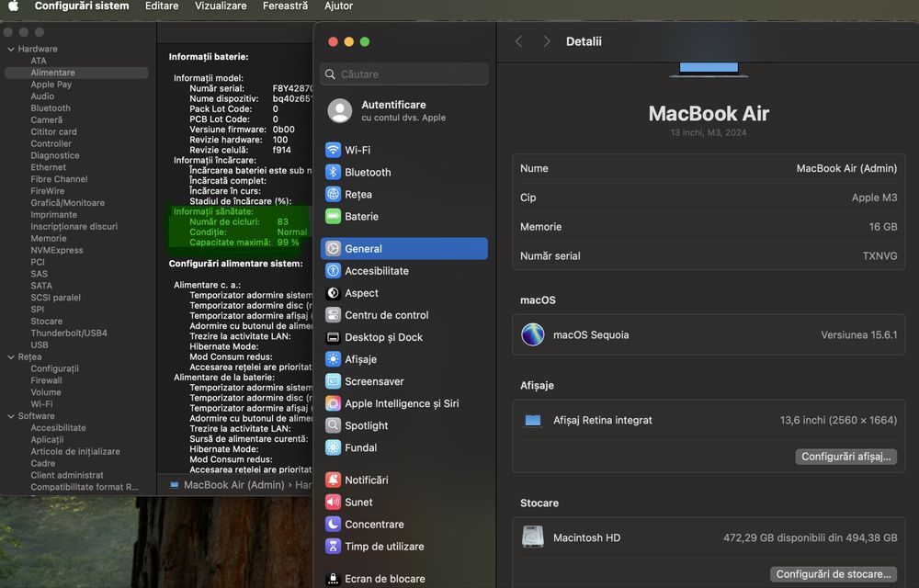Image resolution: width=919 pixels, height=588 pixels.
Task: Click the Afișaj Retina integrat display icon
Action: [x=533, y=421]
